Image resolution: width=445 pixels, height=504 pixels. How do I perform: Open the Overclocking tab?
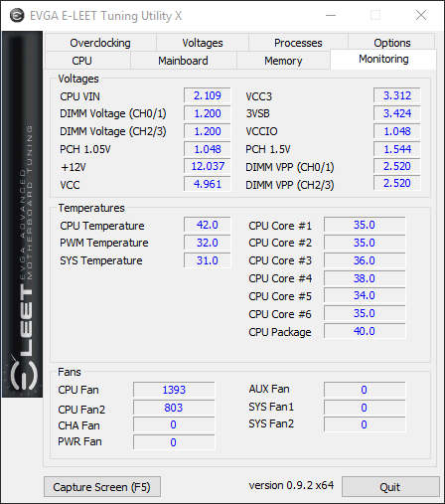[x=100, y=43]
